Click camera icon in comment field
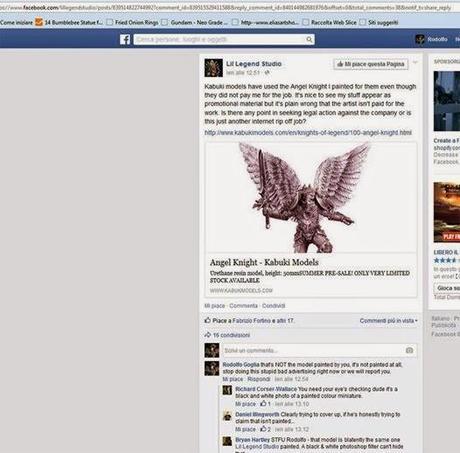This screenshot has height=453, width=460. [409, 350]
